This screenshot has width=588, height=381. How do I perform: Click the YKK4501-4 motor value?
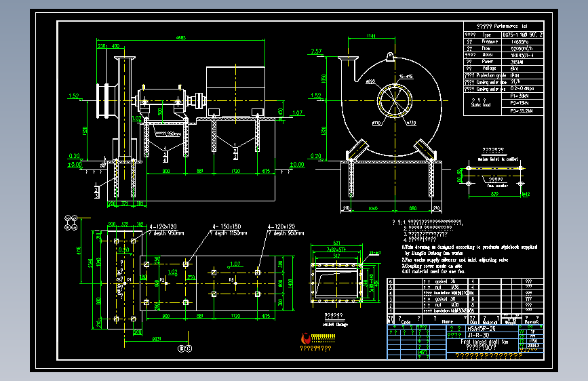[522, 55]
